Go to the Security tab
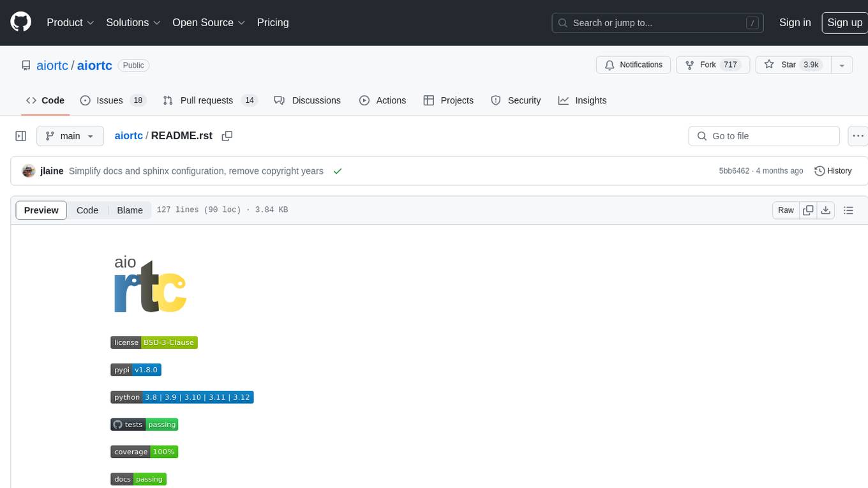This screenshot has height=488, width=868. [515, 100]
